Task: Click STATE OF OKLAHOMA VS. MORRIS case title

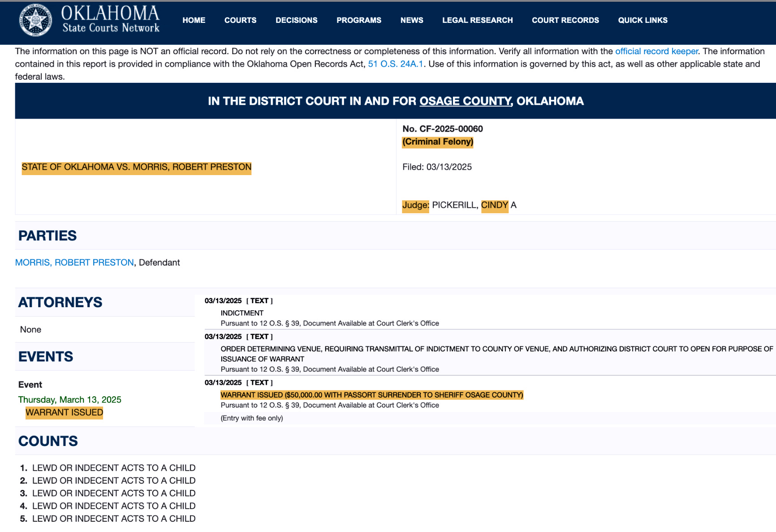Action: coord(137,167)
